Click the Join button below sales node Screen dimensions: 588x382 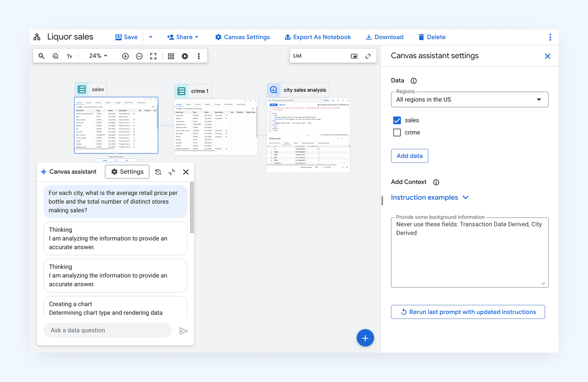tap(127, 160)
